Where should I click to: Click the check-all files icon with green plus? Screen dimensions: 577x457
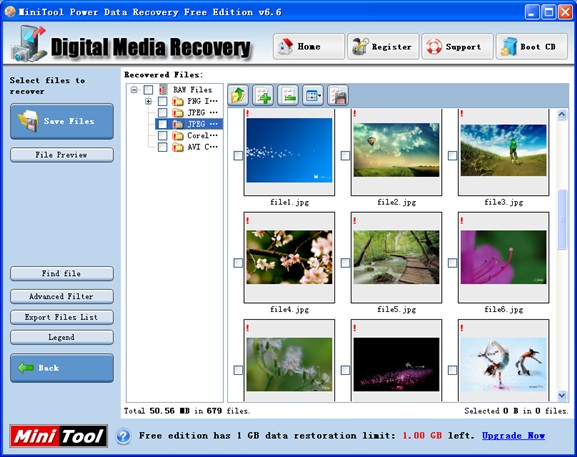point(263,96)
